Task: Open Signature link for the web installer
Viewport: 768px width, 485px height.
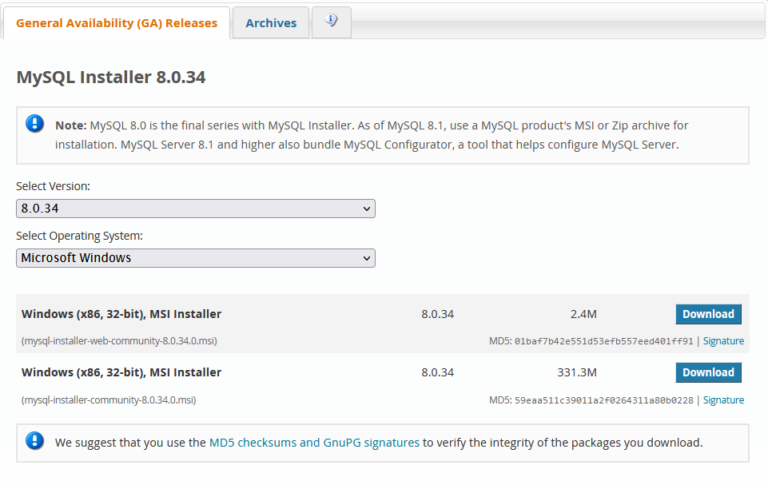Action: [x=723, y=341]
